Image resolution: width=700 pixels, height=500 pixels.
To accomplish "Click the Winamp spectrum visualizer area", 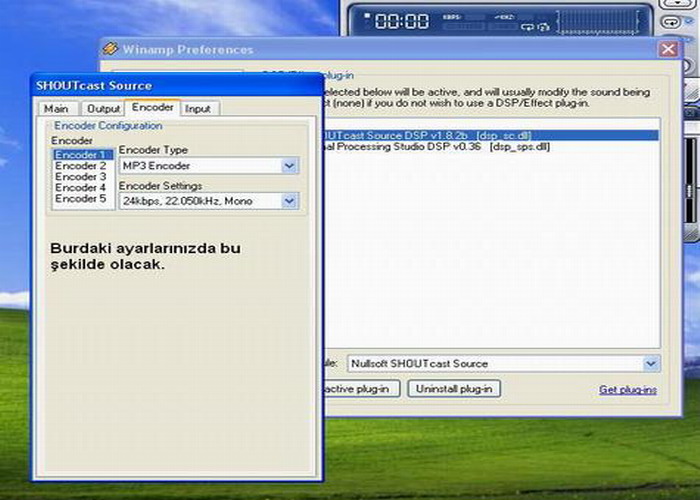I will pyautogui.click(x=600, y=22).
